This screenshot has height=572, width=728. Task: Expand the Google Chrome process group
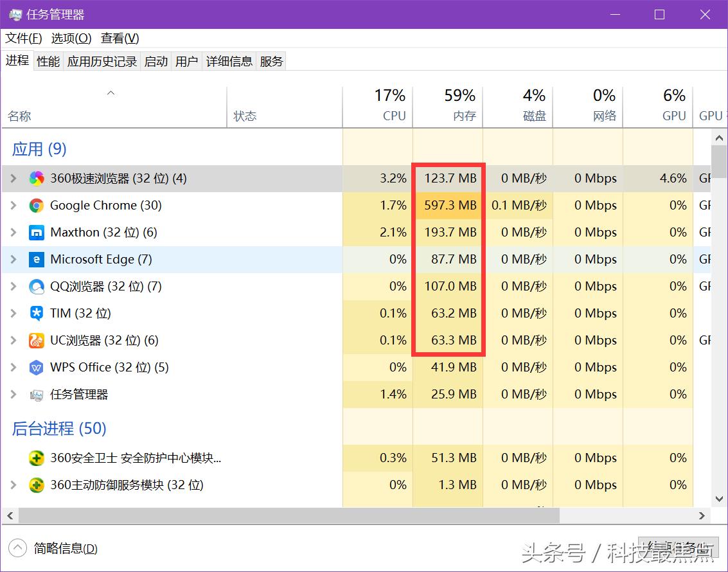[13, 205]
